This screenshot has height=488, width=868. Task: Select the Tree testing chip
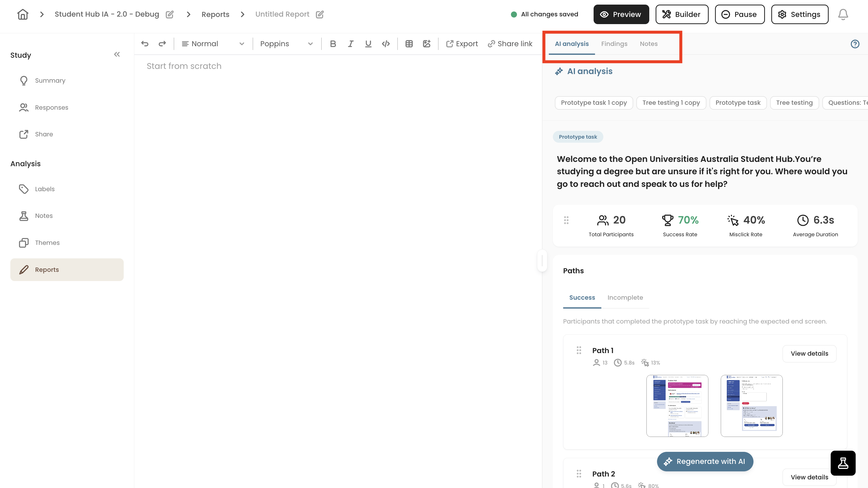click(x=794, y=103)
